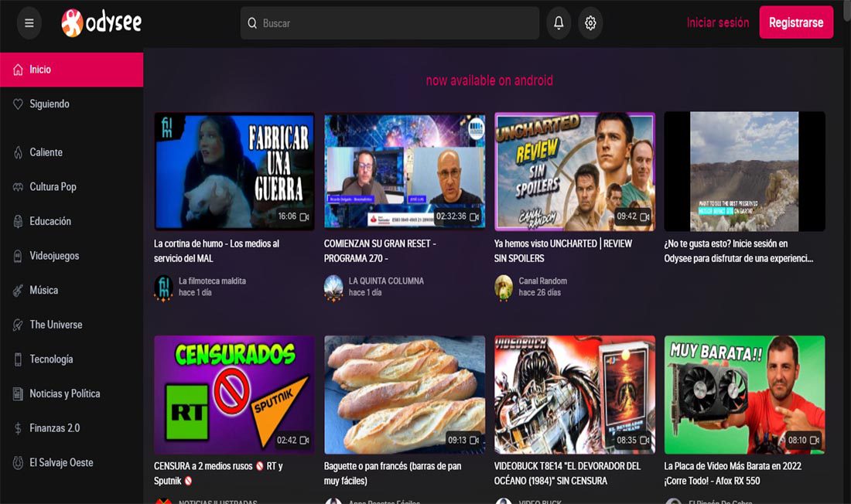851x504 pixels.
Task: Open The Universe category
Action: pyautogui.click(x=72, y=325)
